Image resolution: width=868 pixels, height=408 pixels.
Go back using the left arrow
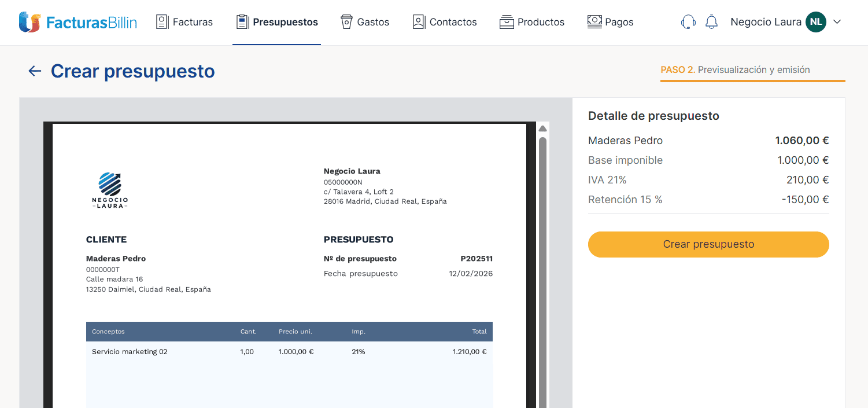tap(34, 71)
